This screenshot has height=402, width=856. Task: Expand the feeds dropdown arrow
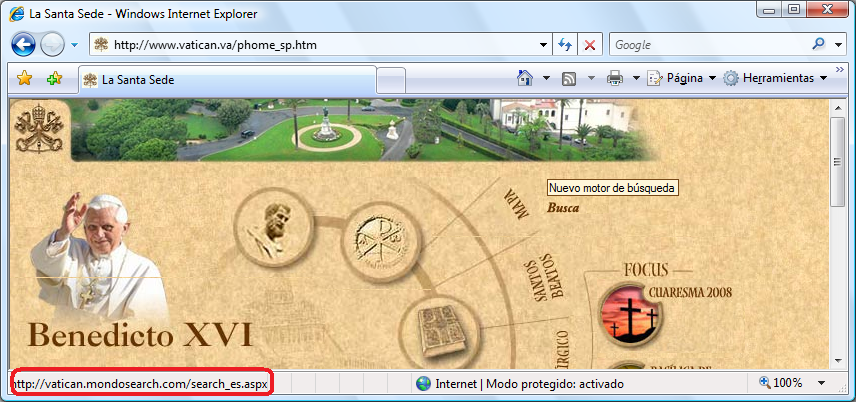591,79
